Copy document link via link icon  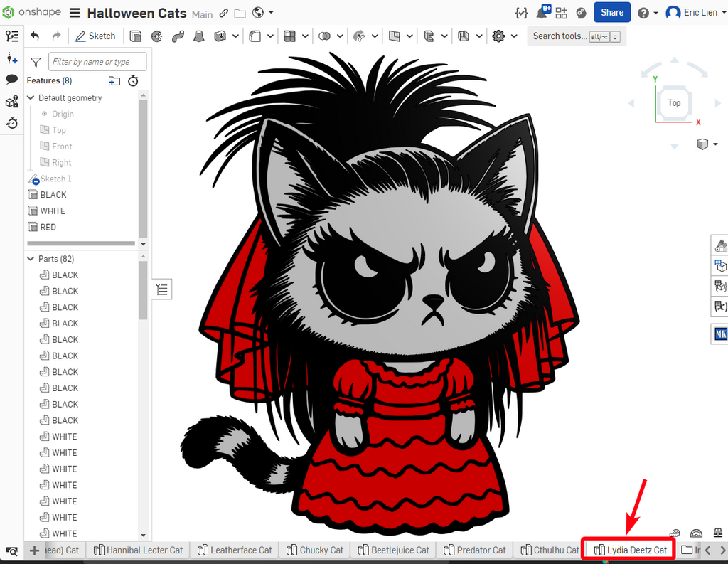[224, 13]
